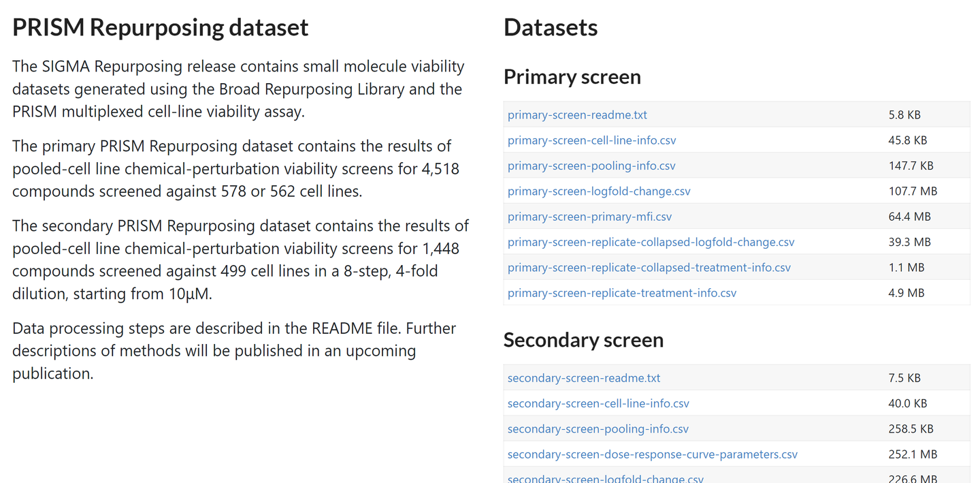Click the PRISM Repurposing dataset heading
This screenshot has height=483, width=980.
tap(161, 27)
